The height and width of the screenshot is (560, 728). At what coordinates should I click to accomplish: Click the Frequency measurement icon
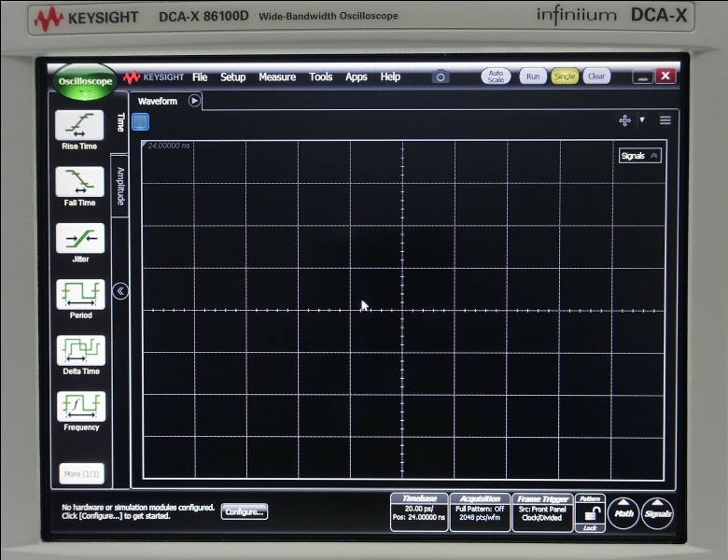[x=80, y=408]
